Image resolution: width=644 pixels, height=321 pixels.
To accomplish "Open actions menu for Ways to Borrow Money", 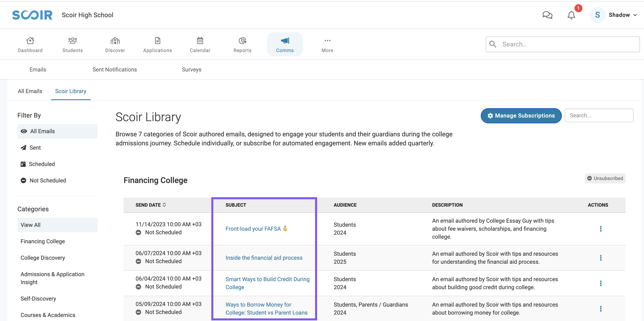I will click(x=601, y=309).
